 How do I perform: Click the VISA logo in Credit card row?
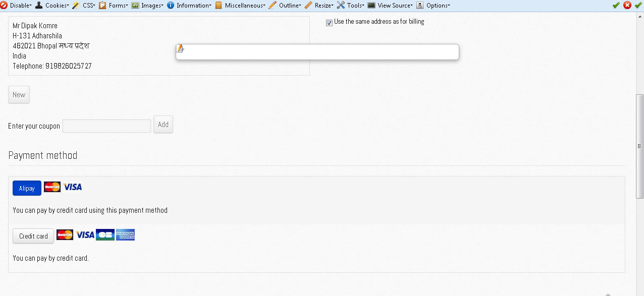85,235
